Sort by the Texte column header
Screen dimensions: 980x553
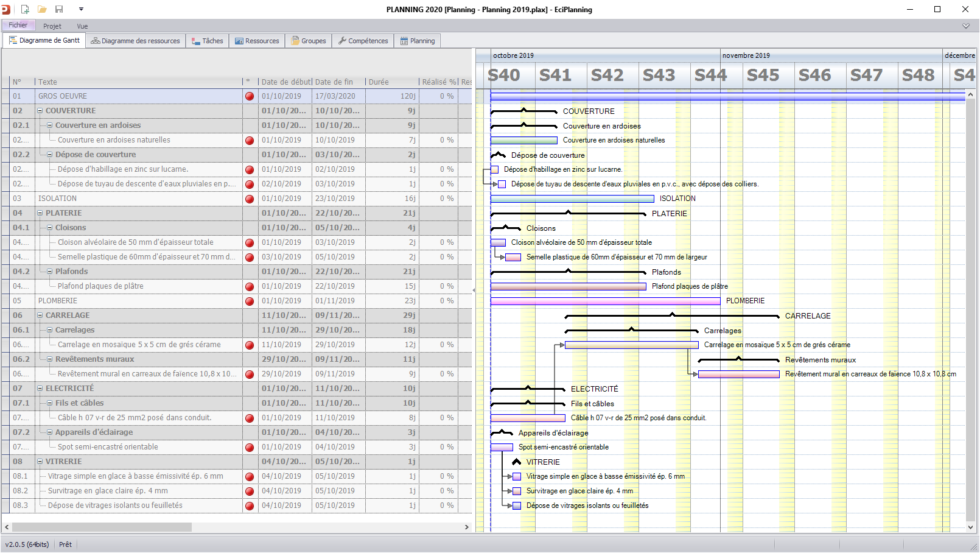tap(139, 82)
